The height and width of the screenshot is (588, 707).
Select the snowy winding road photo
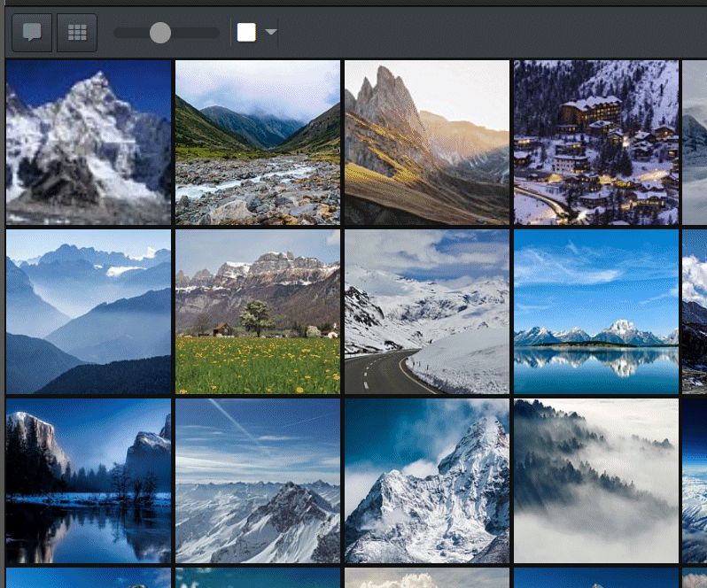[x=427, y=312]
